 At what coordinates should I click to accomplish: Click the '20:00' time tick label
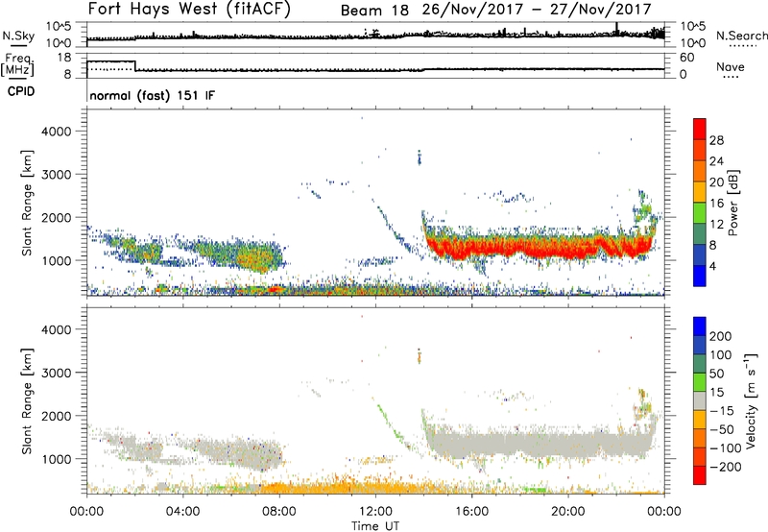coord(567,512)
